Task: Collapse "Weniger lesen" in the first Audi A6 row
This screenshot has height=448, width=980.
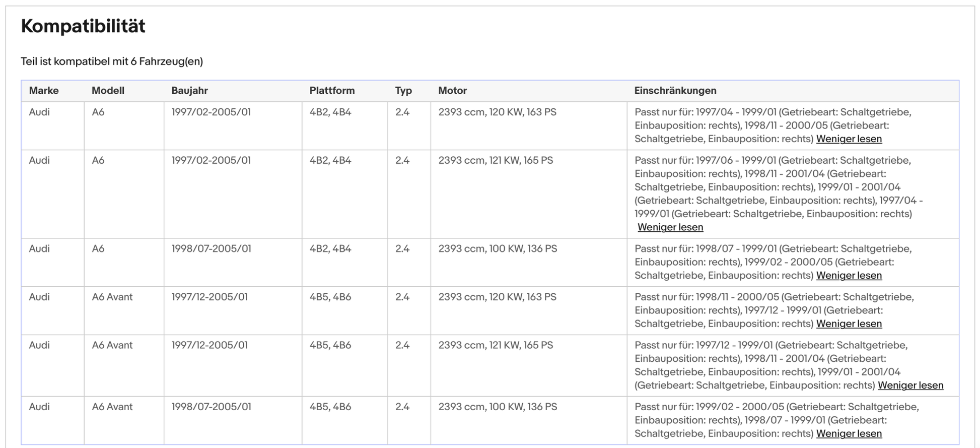Action: (x=849, y=139)
